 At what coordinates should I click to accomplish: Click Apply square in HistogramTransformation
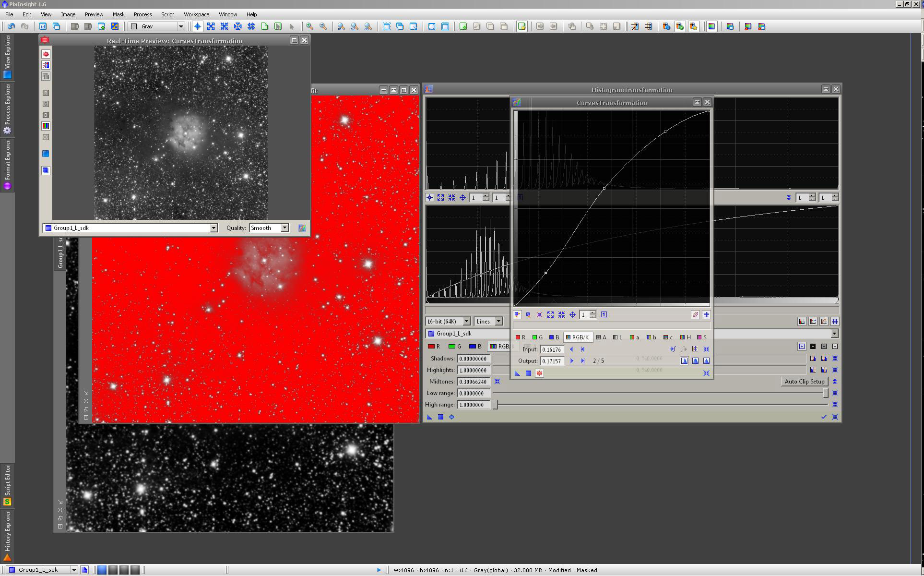pyautogui.click(x=440, y=417)
